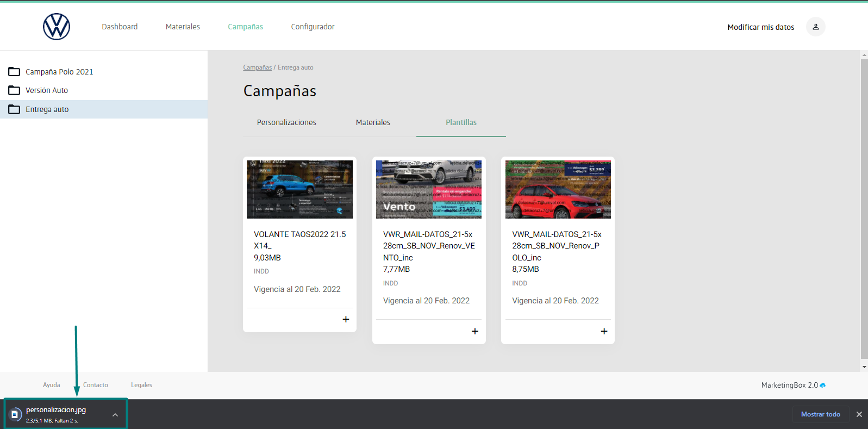Screen dimensions: 868x429
Task: Click the Modificar mis datos link
Action: [x=761, y=27]
